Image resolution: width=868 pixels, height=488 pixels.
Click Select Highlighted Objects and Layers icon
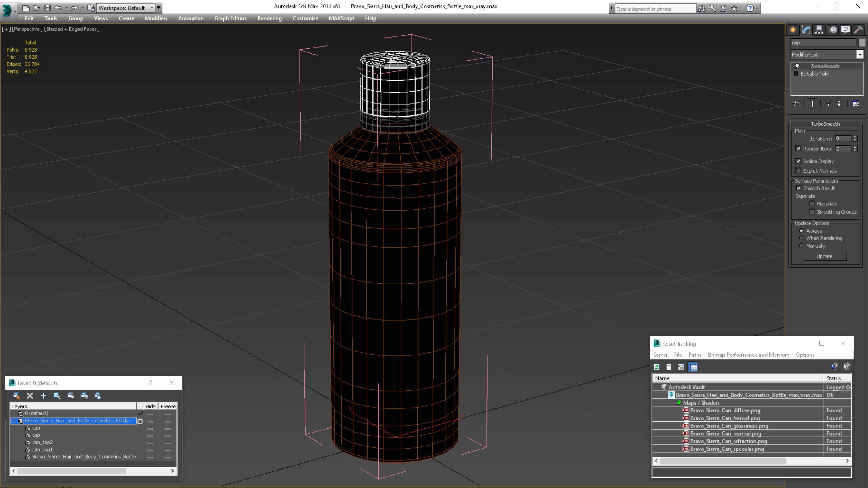[57, 396]
